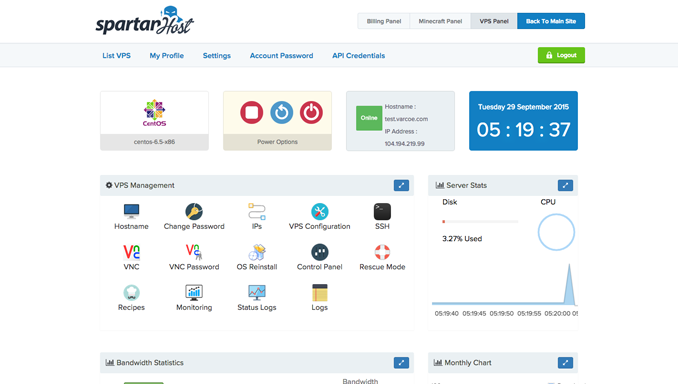This screenshot has width=678, height=384.
Task: Click the date and time clock tile
Action: click(523, 121)
